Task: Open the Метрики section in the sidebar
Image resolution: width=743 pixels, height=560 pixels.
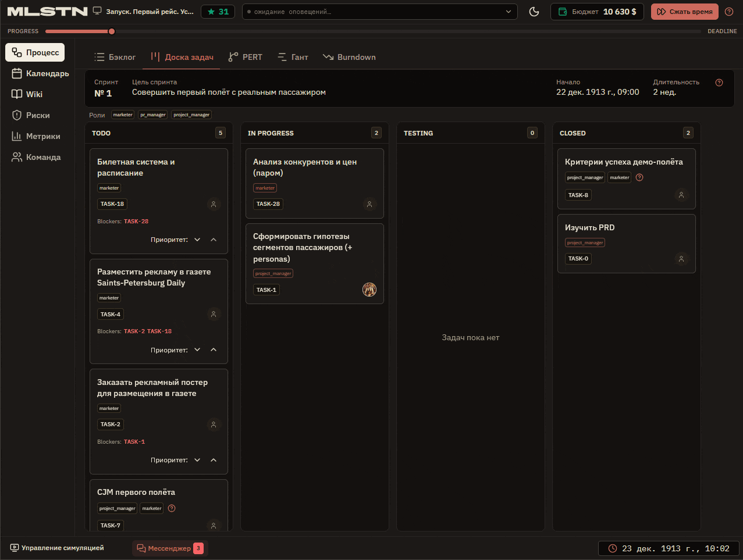Action: click(x=36, y=136)
